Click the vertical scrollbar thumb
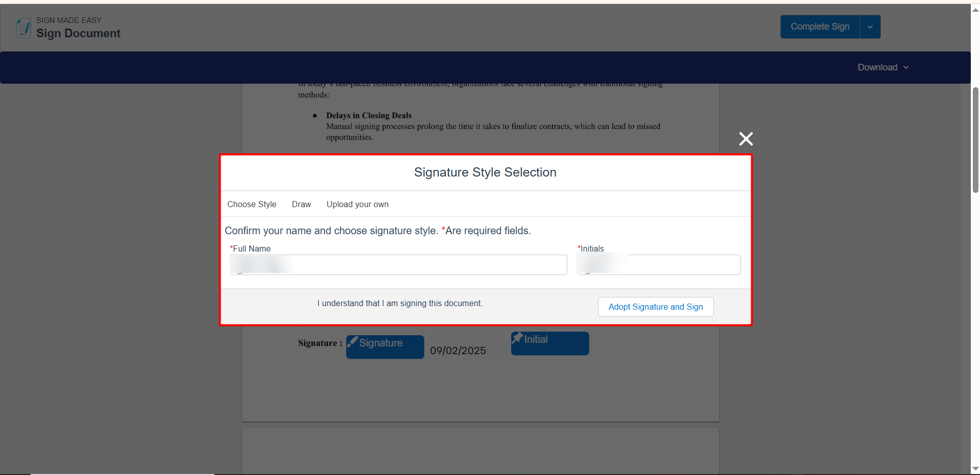 tap(975, 140)
